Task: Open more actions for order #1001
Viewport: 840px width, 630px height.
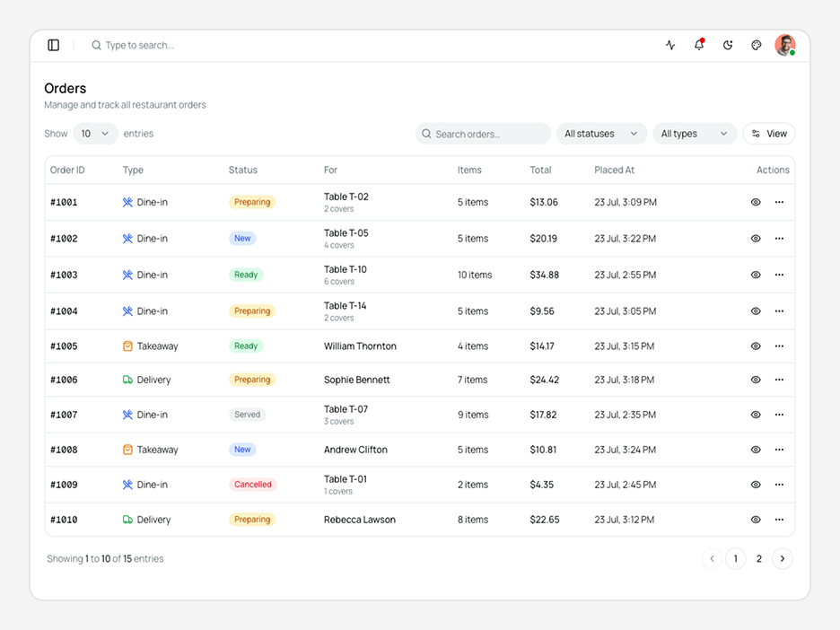Action: point(779,202)
